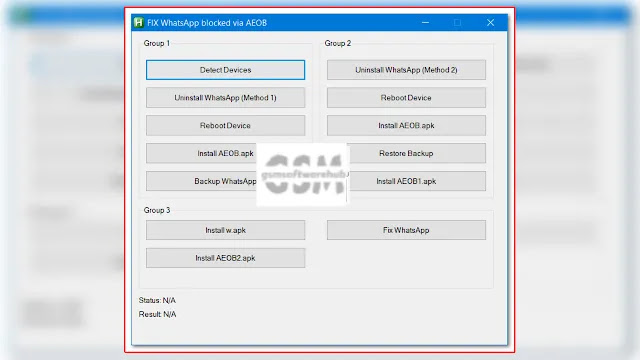Screen dimensions: 640x360
Task: Click the green app icon in title bar
Action: [x=139, y=22]
